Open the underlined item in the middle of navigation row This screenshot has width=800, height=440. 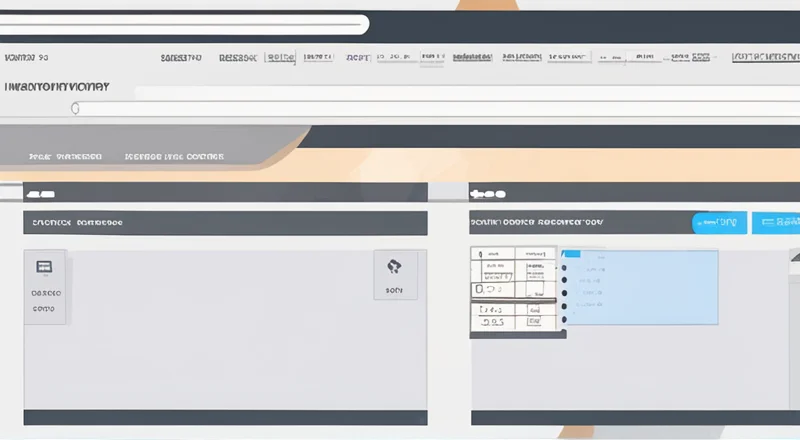[x=473, y=58]
